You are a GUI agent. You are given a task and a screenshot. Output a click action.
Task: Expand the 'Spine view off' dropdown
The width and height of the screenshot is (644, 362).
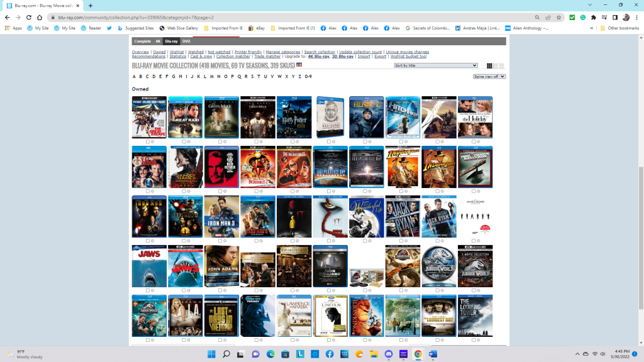pyautogui.click(x=489, y=77)
